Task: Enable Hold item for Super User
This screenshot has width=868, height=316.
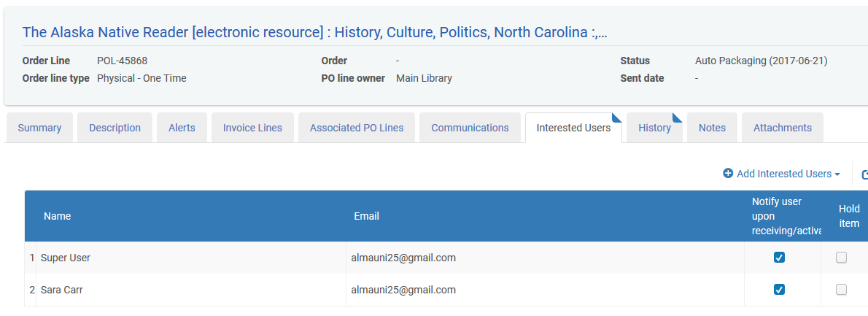Action: [841, 258]
